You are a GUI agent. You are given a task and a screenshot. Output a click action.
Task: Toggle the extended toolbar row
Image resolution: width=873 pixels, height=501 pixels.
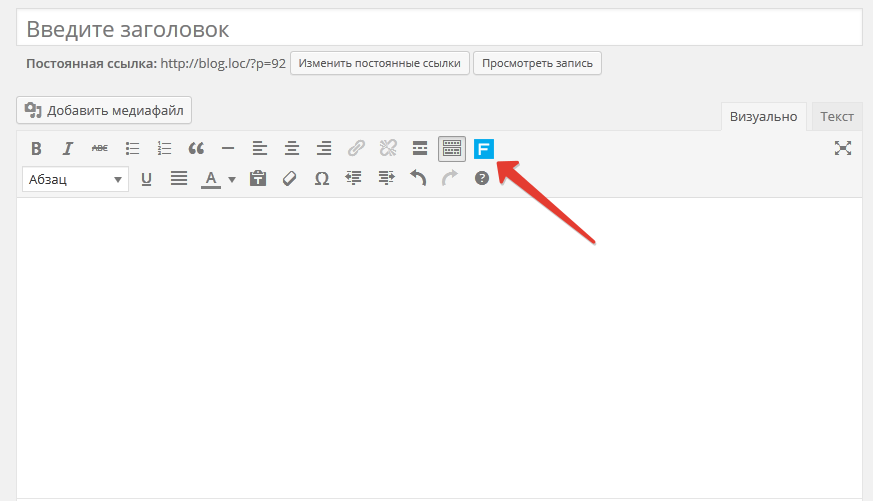click(452, 149)
